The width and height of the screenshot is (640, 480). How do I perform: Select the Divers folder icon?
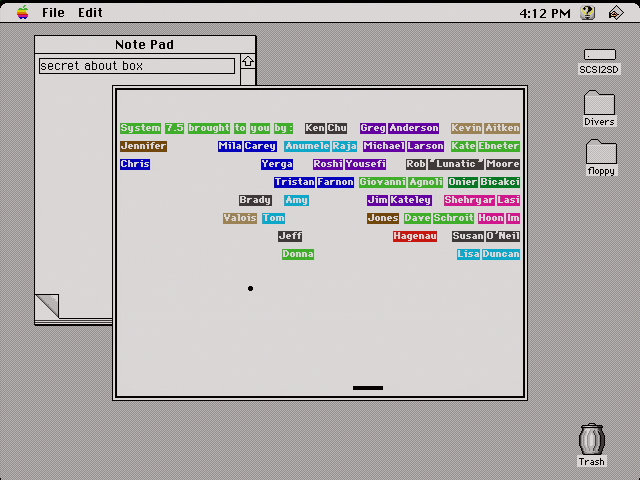(x=599, y=102)
